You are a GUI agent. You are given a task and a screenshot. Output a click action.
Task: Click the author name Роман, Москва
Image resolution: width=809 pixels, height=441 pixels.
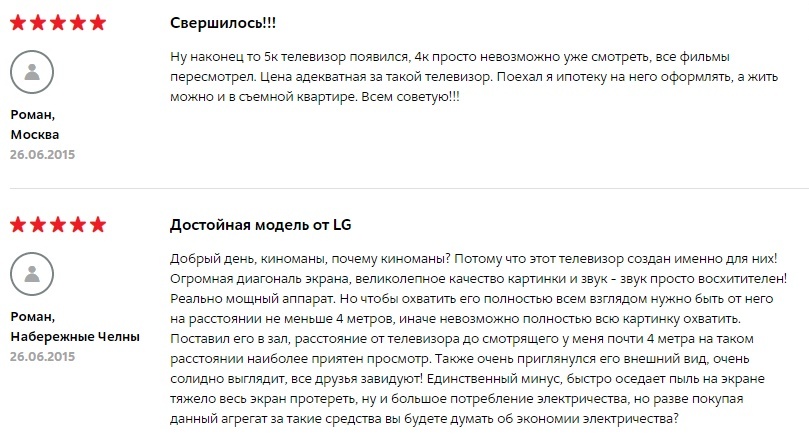point(35,124)
